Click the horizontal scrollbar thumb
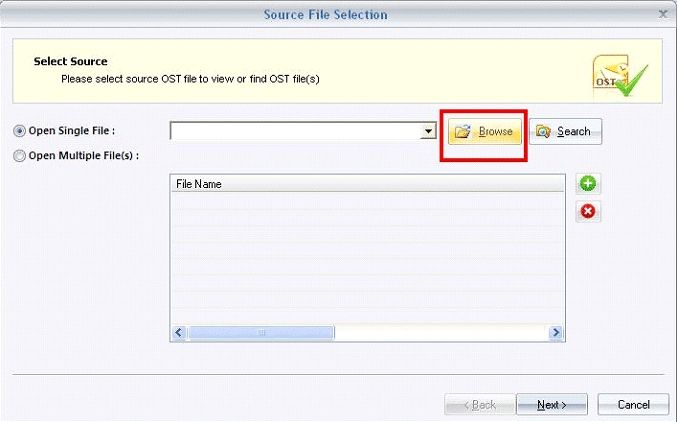This screenshot has height=422, width=679. 261,333
